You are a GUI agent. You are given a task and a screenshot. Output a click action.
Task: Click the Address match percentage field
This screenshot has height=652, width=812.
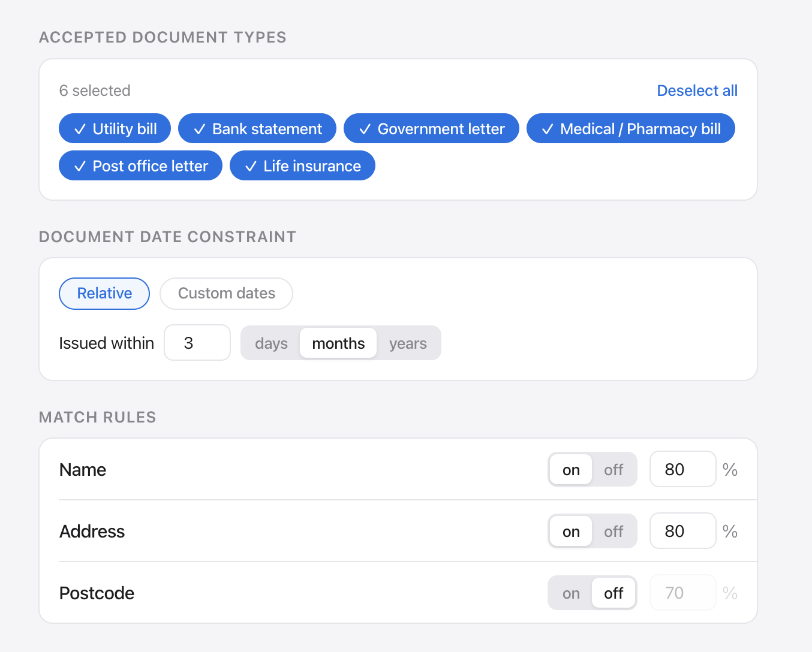point(682,531)
